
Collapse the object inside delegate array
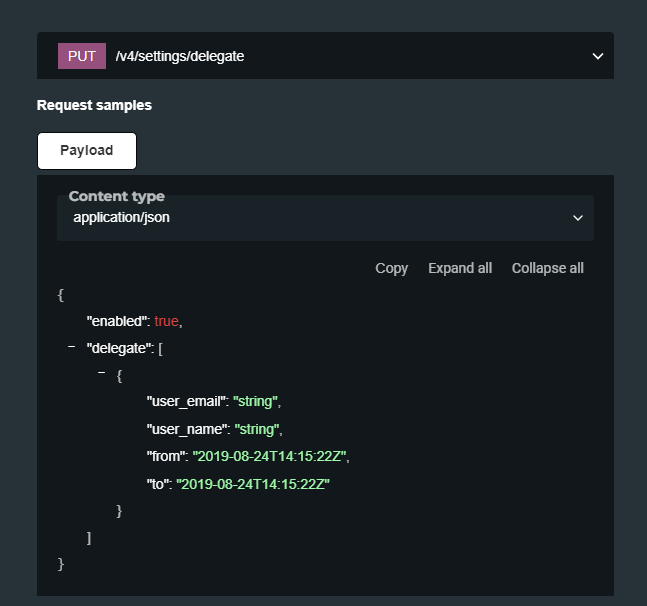pyautogui.click(x=102, y=373)
